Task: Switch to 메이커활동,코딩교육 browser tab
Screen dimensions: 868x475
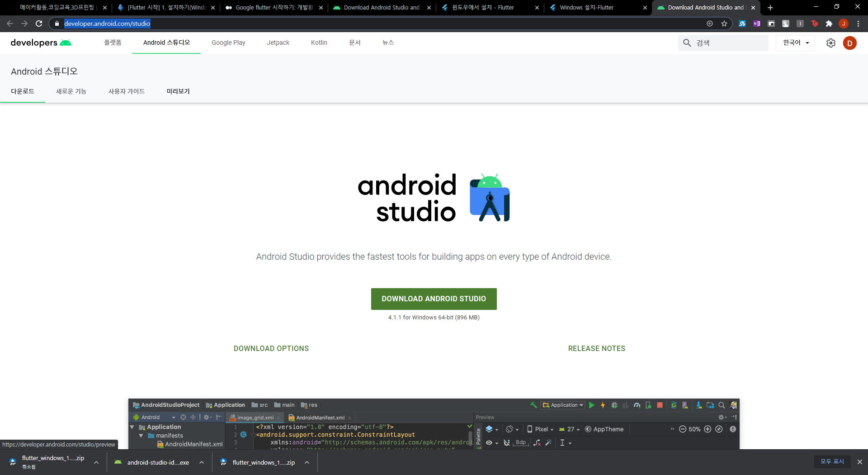Action: tap(57, 8)
